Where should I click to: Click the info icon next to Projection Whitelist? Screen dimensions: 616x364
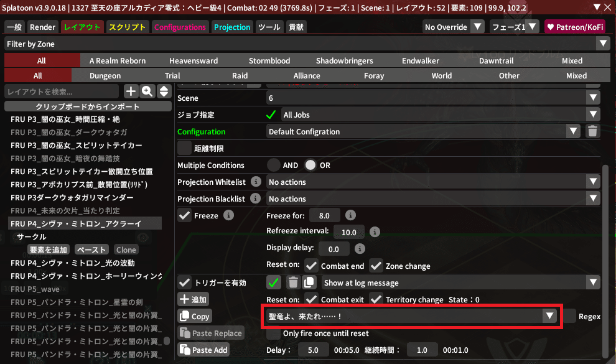[x=256, y=182]
